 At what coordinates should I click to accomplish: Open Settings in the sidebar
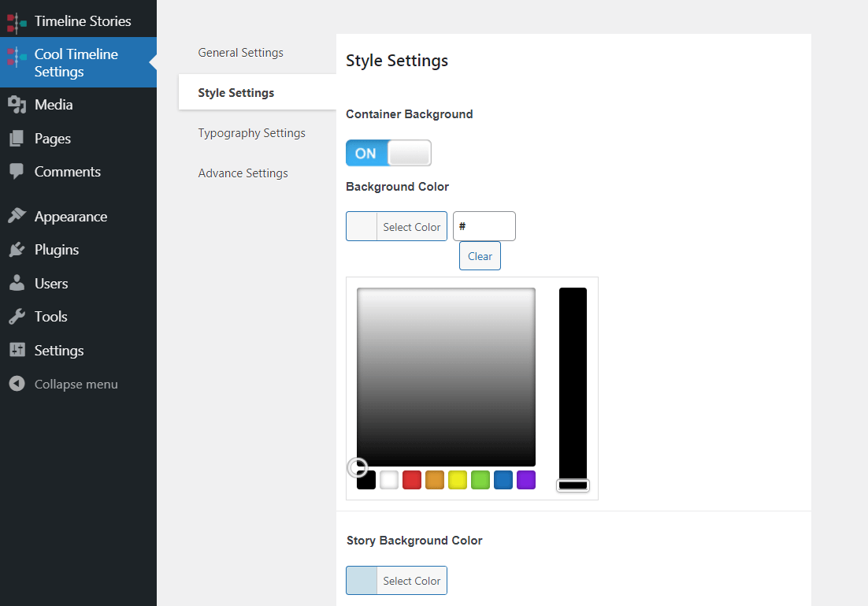click(78, 351)
